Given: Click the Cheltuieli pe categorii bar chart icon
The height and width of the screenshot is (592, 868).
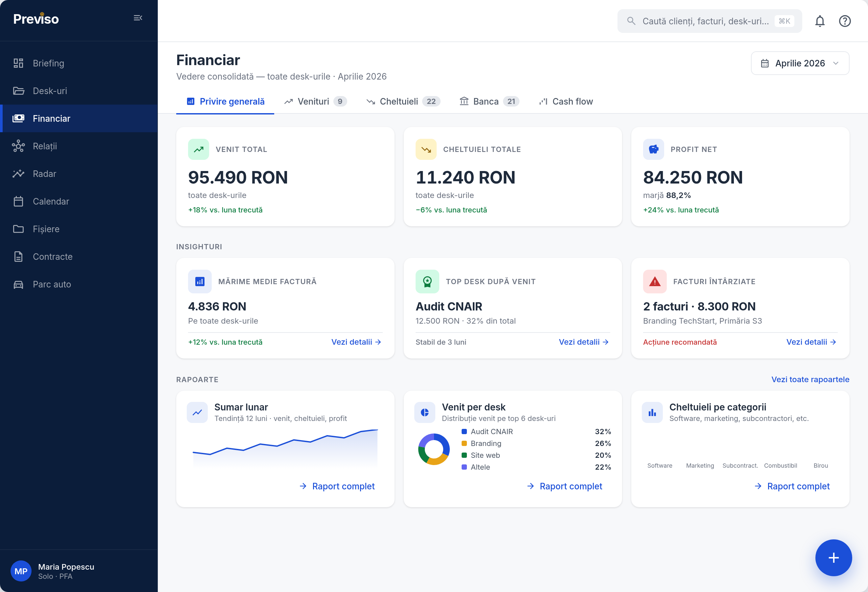Looking at the screenshot, I should coord(652,412).
